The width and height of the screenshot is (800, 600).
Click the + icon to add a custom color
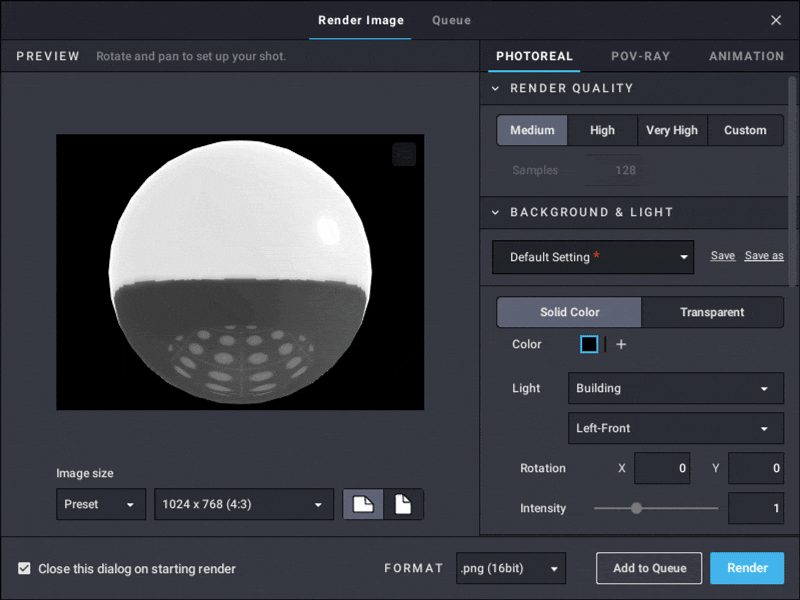click(x=621, y=344)
